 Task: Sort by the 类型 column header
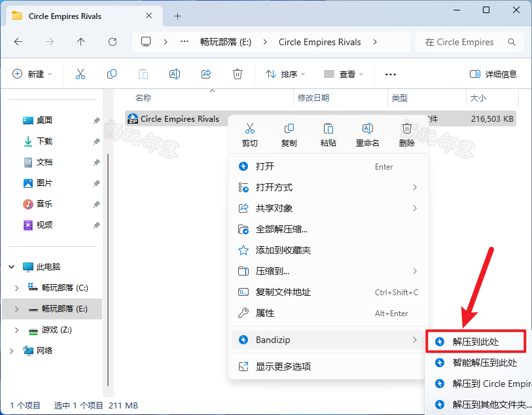pos(399,98)
